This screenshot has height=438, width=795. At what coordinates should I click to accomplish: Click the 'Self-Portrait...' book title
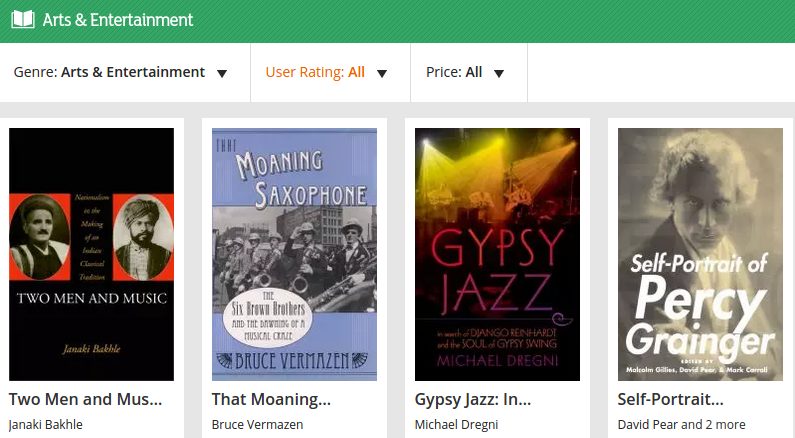[670, 399]
